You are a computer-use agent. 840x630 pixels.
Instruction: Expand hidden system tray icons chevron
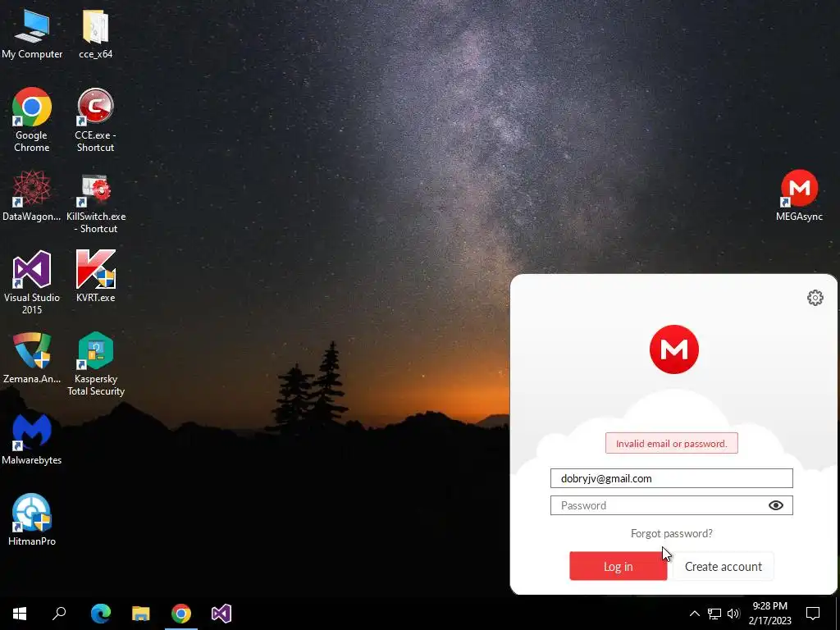tap(694, 614)
